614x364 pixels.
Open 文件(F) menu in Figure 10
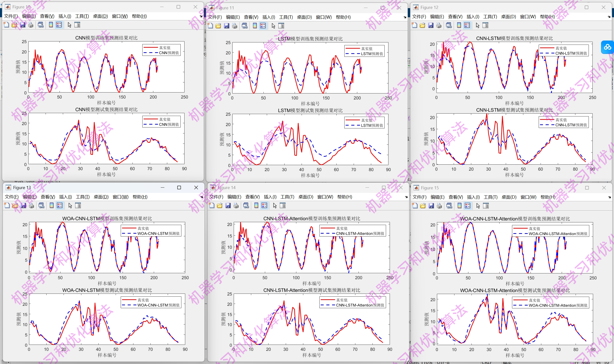11,16
